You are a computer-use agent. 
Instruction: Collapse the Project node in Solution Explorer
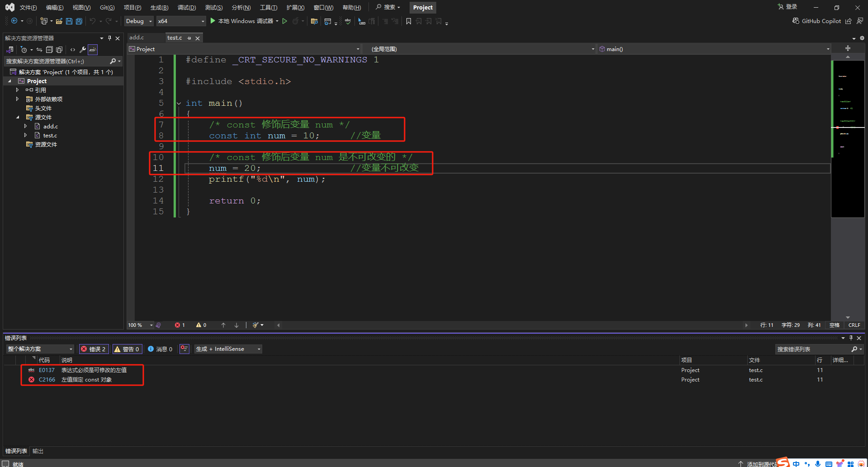click(x=9, y=81)
